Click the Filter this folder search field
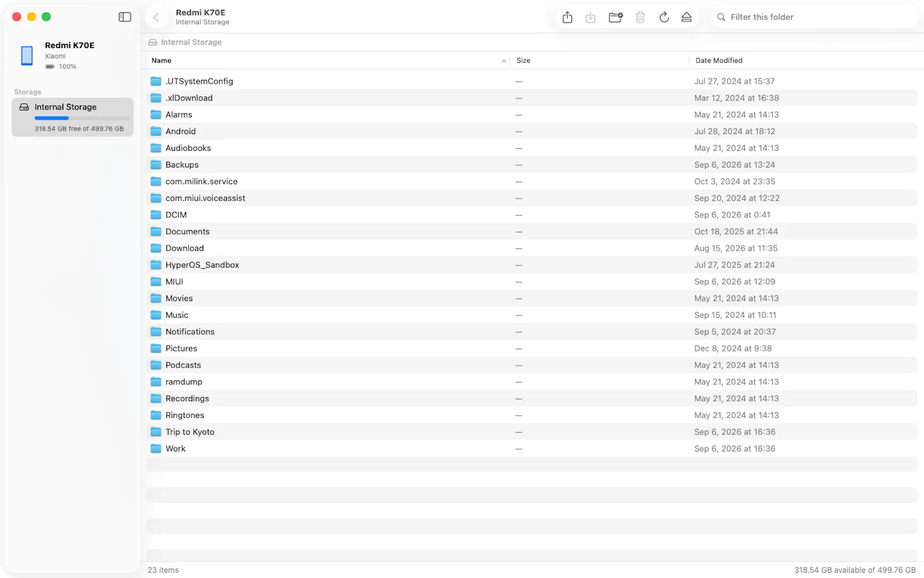 point(814,17)
